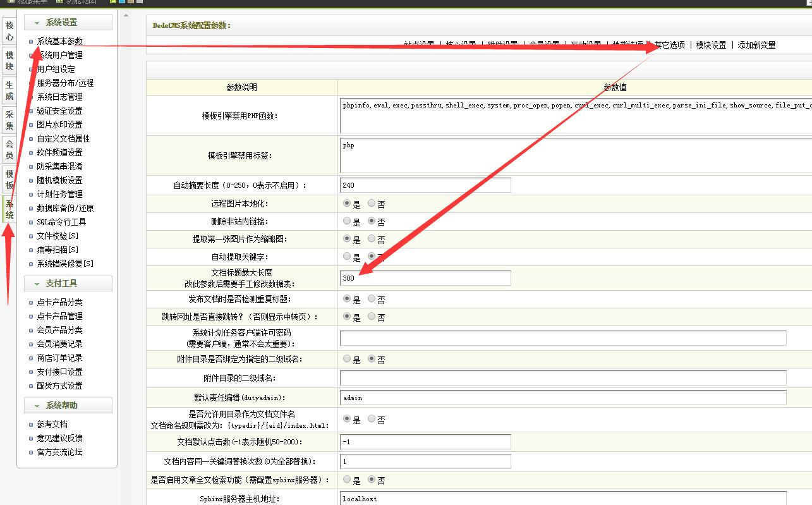The height and width of the screenshot is (505, 812).
Task: Open 支付接口设置 menu entry
Action: (x=59, y=372)
